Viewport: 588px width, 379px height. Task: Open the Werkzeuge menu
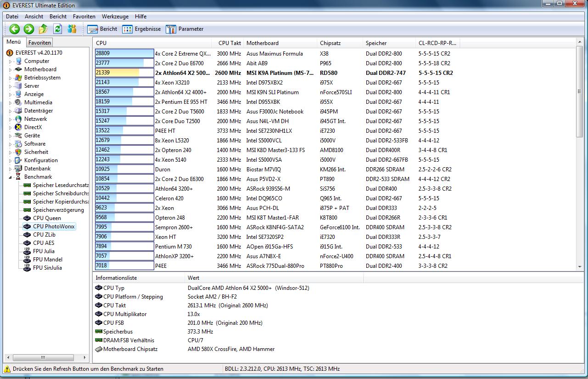[115, 17]
